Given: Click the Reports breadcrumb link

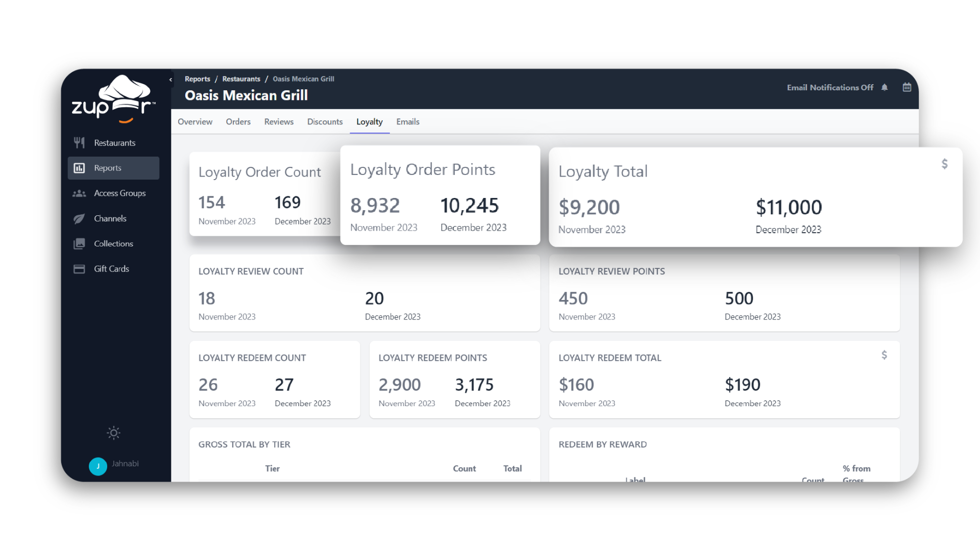Looking at the screenshot, I should pos(197,79).
